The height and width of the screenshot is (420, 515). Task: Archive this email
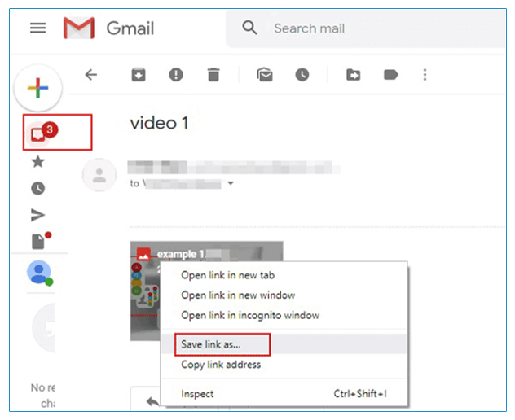139,75
